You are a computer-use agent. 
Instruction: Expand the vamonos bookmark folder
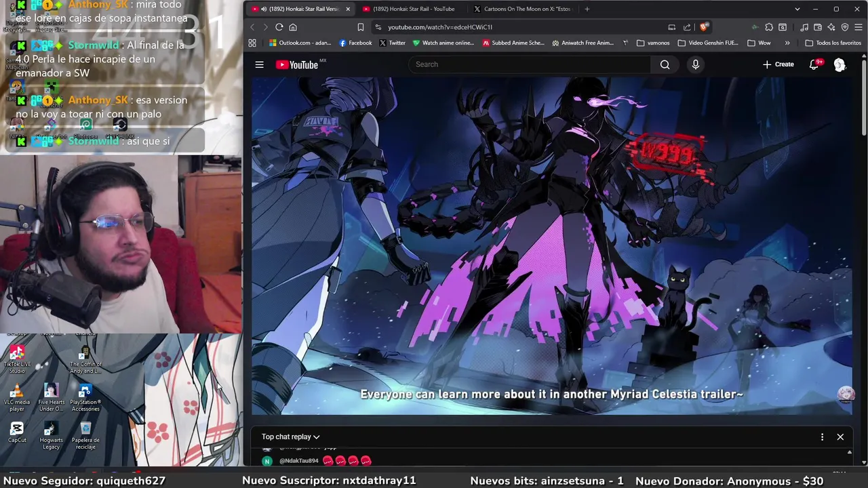click(x=654, y=43)
